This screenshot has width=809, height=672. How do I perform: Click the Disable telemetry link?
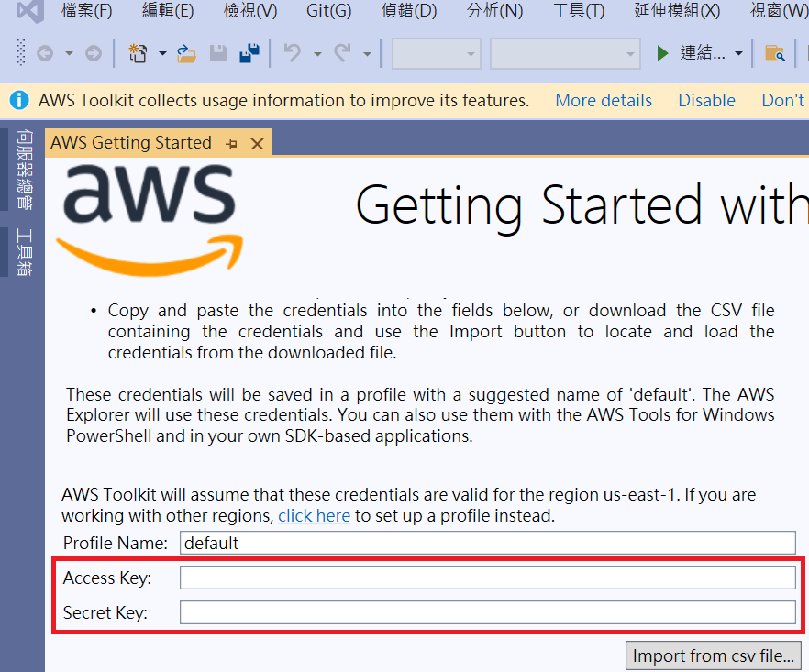coord(706,100)
